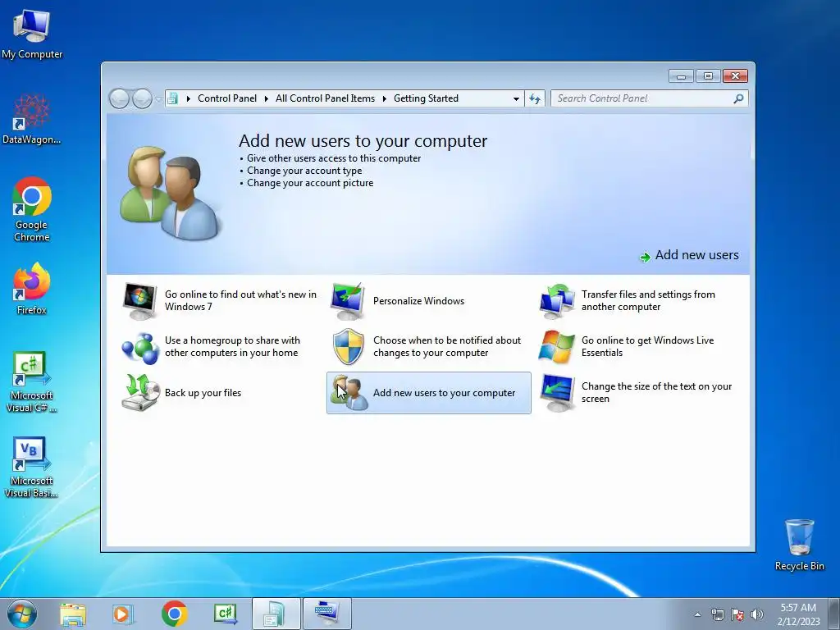
Task: Refresh the Control Panel address bar
Action: pos(535,98)
